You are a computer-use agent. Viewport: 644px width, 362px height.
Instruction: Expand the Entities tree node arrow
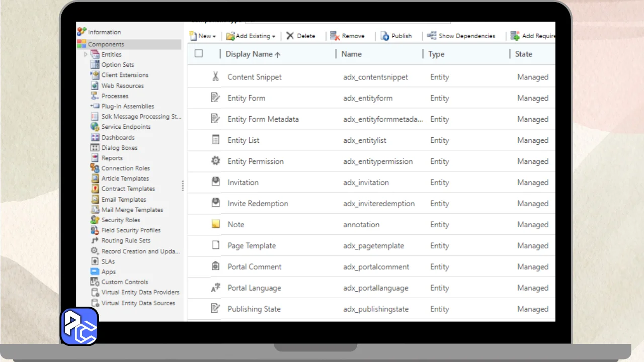pyautogui.click(x=86, y=54)
